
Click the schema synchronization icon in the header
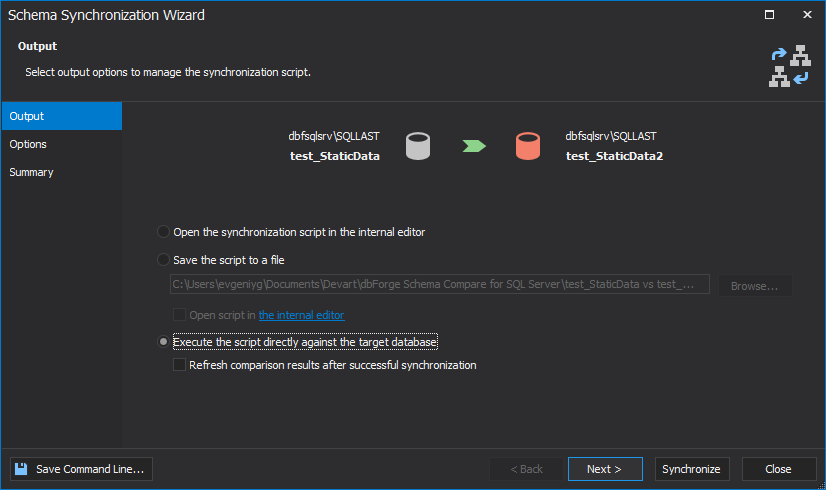click(x=789, y=66)
